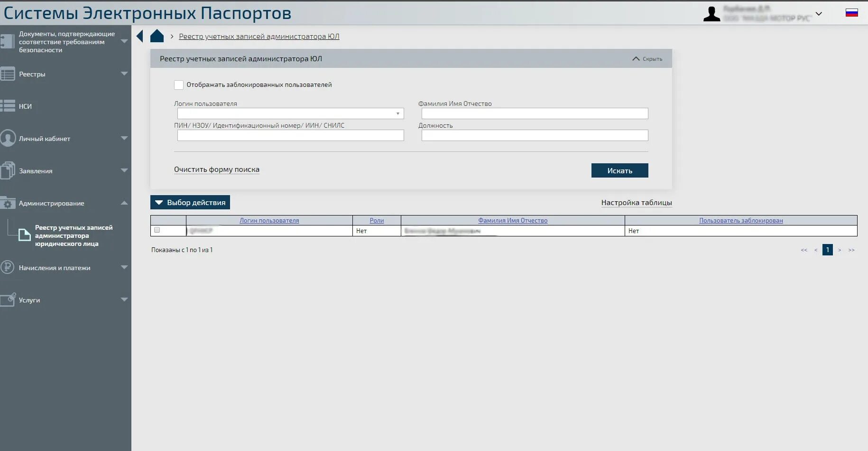Image resolution: width=868 pixels, height=451 pixels.
Task: Click the Искать search button
Action: [x=619, y=170]
